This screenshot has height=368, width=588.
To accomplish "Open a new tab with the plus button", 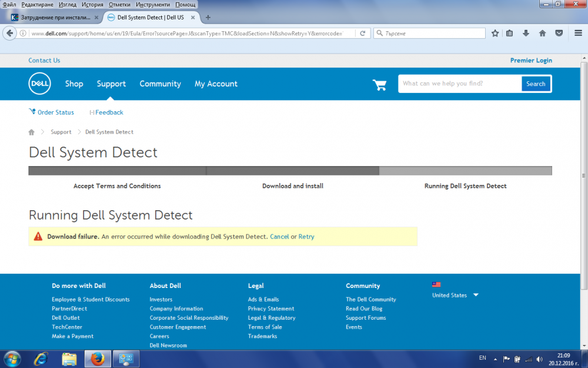I will (x=208, y=17).
